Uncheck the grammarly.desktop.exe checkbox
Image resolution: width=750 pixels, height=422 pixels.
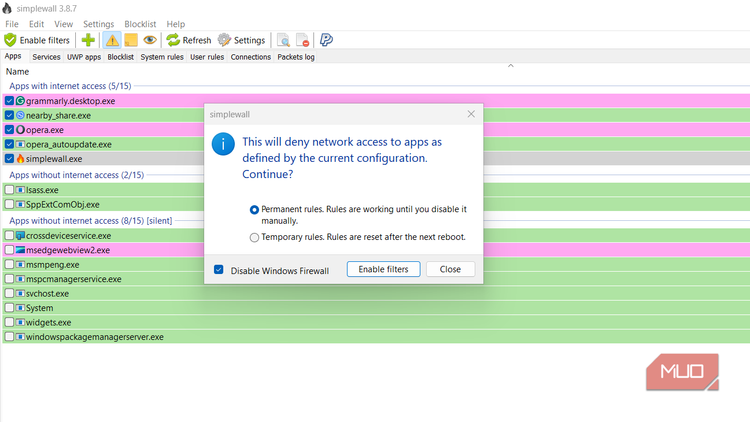pos(9,101)
